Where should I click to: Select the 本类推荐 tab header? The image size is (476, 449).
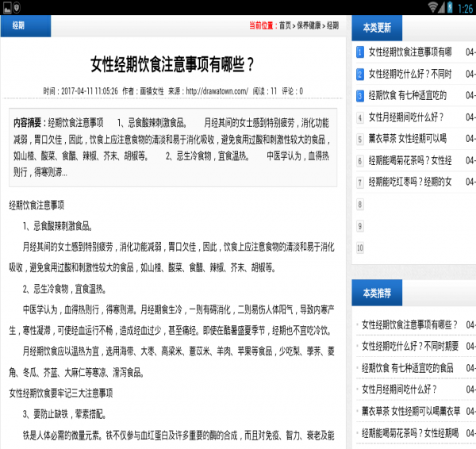377,293
